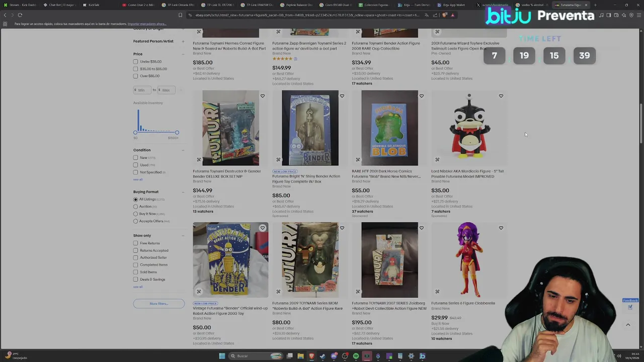Image resolution: width=644 pixels, height=362 pixels.
Task: Add wind-up Bender robot toy to watchlist
Action: [263, 228]
